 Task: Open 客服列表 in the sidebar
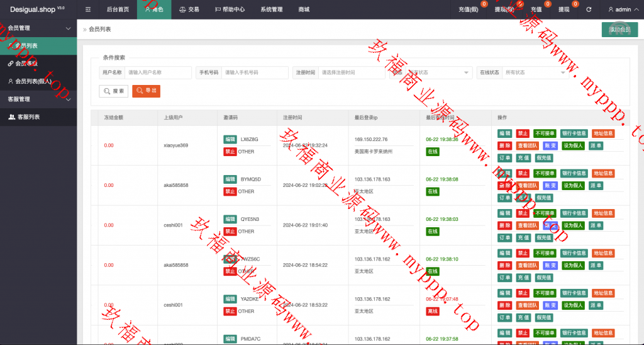coord(28,117)
